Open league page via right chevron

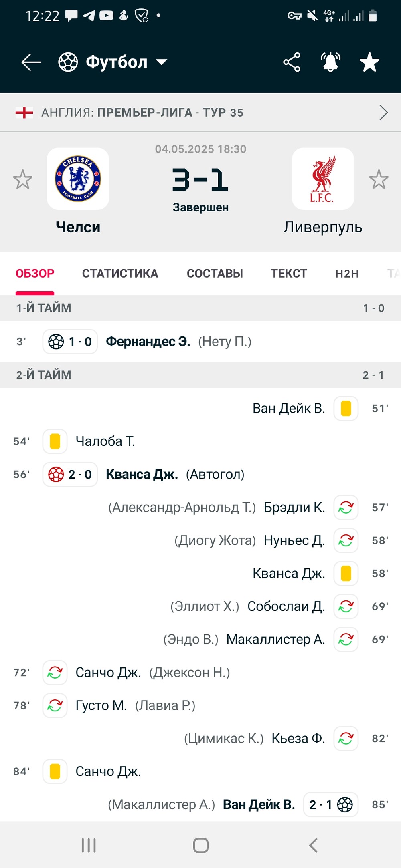point(383,113)
